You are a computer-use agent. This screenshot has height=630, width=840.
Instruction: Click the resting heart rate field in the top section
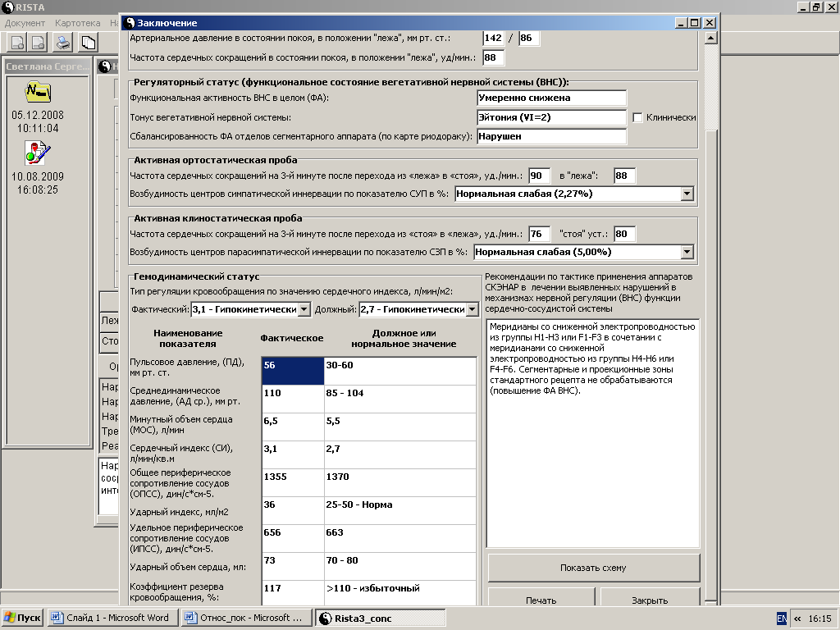(x=493, y=58)
